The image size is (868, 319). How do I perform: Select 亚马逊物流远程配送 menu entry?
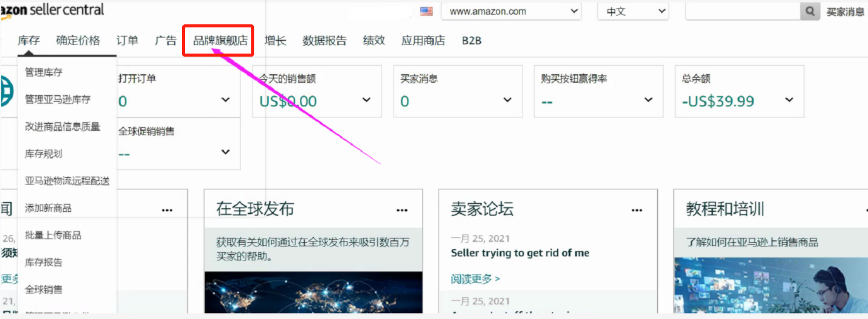pyautogui.click(x=67, y=181)
